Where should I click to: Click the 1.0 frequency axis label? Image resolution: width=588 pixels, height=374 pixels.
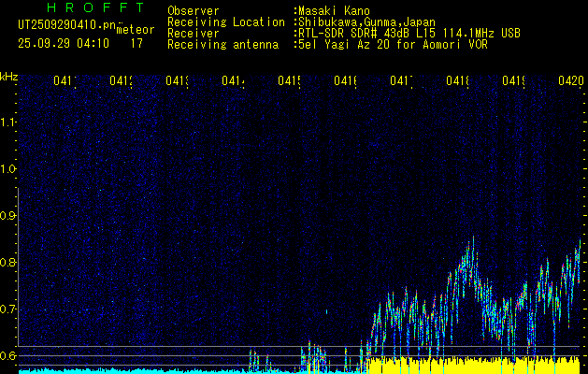(x=8, y=169)
